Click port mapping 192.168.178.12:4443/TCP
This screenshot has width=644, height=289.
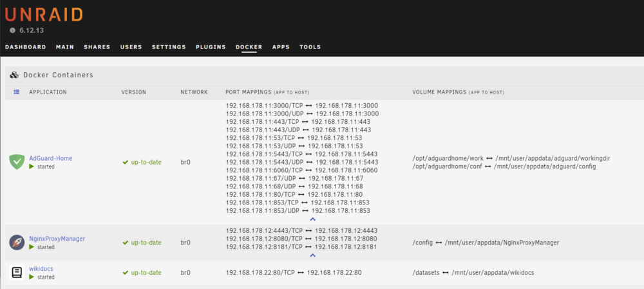click(301, 230)
